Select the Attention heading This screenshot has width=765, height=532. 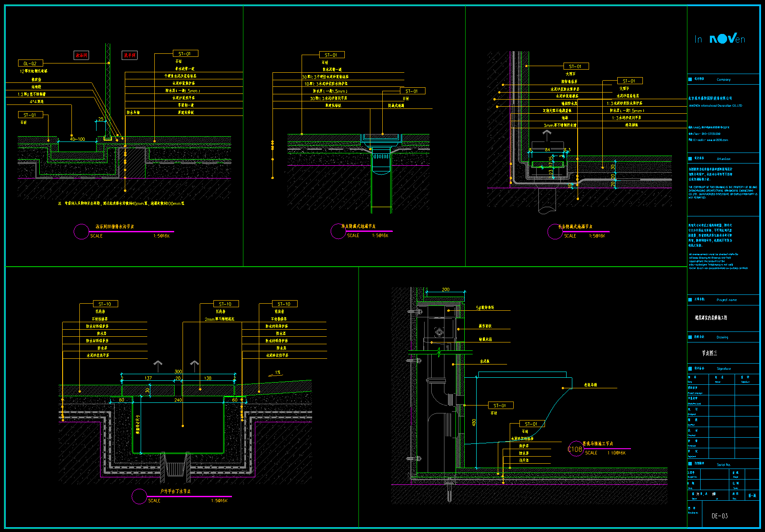pyautogui.click(x=724, y=159)
